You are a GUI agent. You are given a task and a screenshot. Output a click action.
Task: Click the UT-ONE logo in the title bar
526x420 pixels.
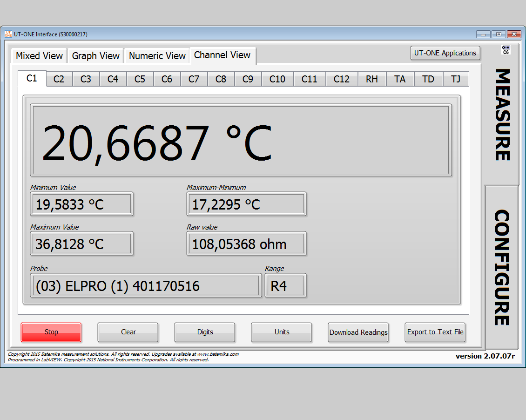(8, 34)
